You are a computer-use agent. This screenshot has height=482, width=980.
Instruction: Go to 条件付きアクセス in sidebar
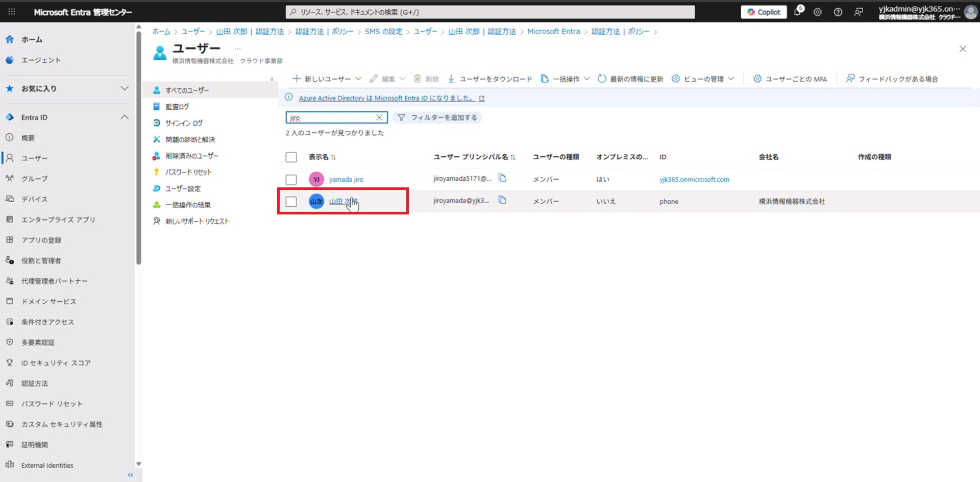[47, 322]
